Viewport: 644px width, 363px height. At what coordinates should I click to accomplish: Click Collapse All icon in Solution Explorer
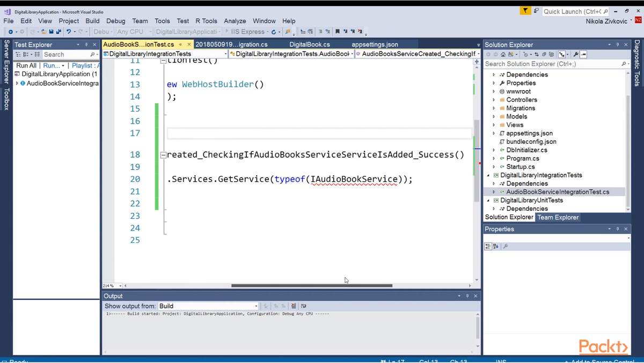[x=544, y=54]
